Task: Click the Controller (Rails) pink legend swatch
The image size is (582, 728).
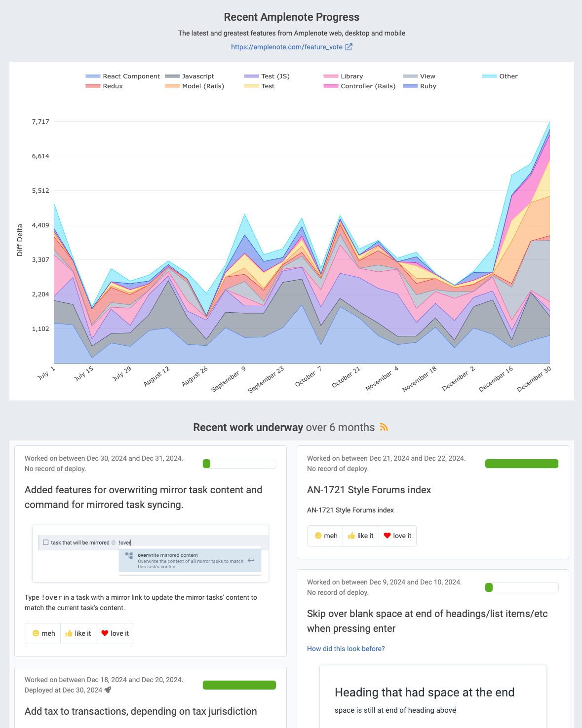Action: 331,86
